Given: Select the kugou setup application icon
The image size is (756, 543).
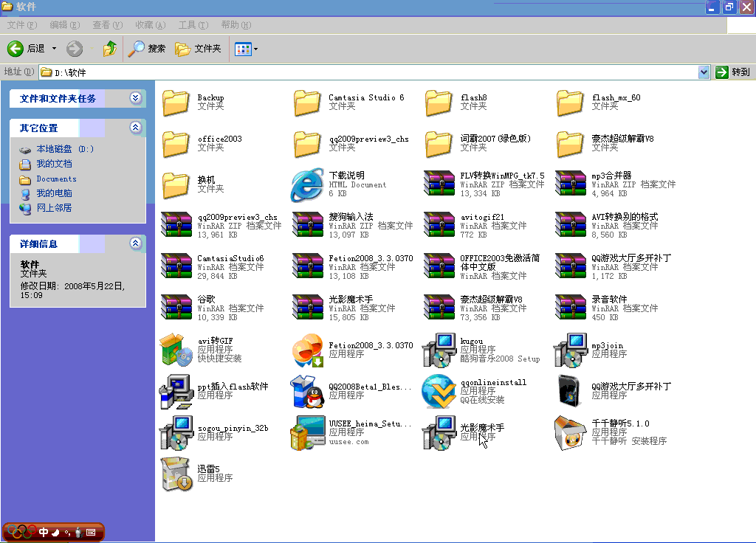Looking at the screenshot, I should tap(439, 350).
